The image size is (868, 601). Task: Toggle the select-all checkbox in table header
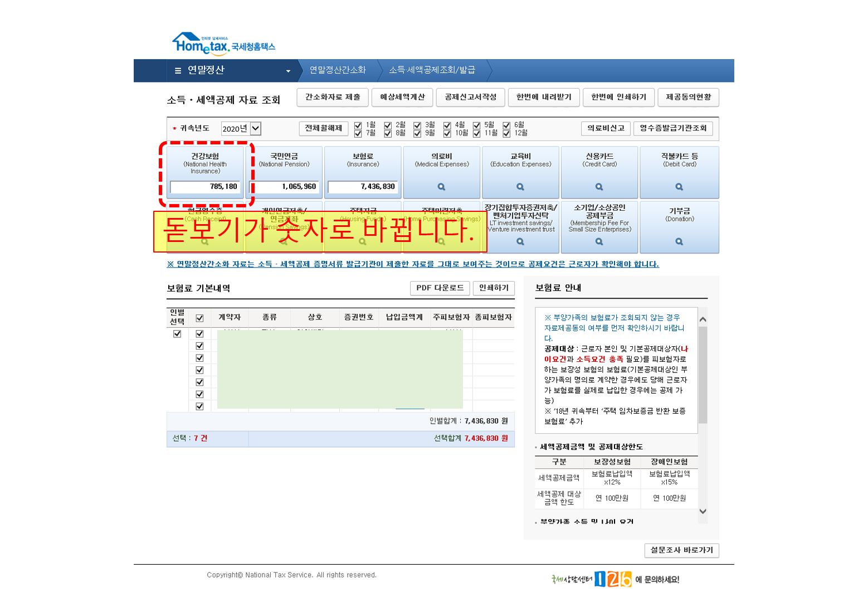coord(199,318)
